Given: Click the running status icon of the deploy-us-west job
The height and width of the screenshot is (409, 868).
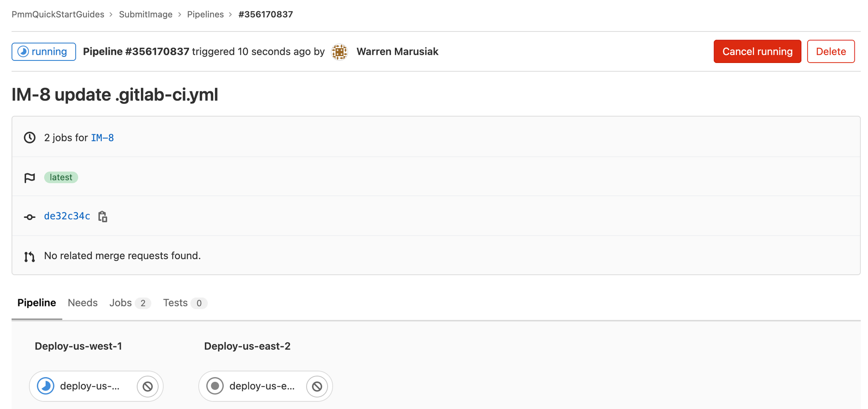Looking at the screenshot, I should coord(46,386).
